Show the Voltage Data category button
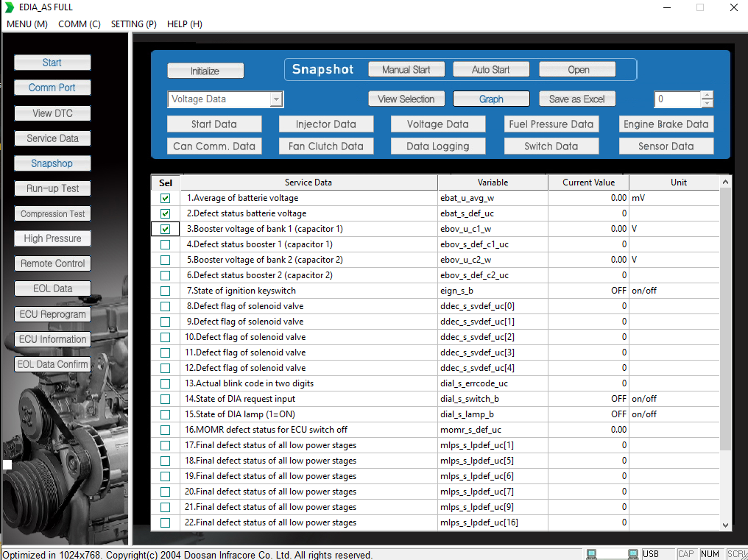The image size is (748, 560). pyautogui.click(x=438, y=124)
